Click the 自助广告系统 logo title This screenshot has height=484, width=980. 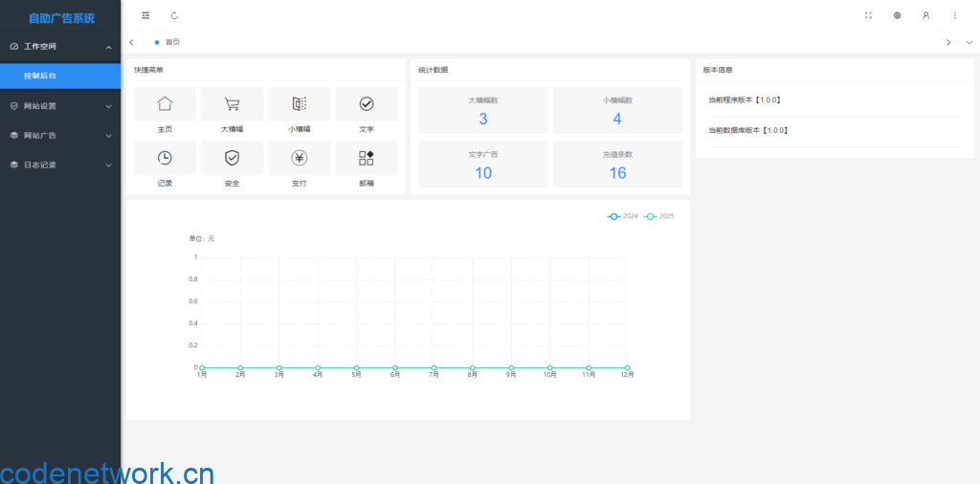click(61, 17)
